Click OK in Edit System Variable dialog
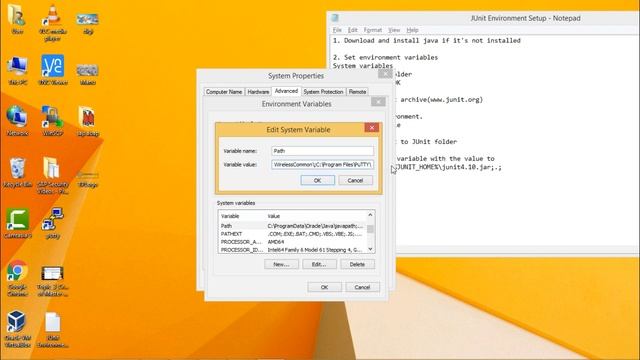640x360 pixels. (318, 180)
